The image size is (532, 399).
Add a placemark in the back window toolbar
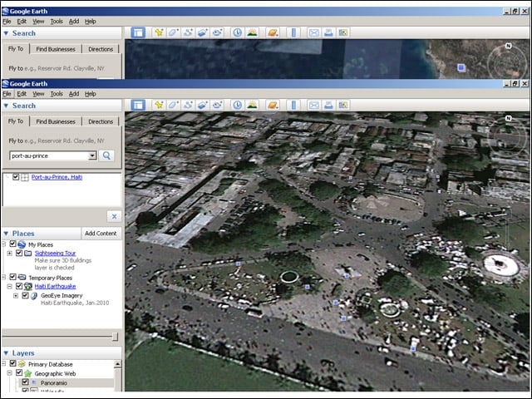pyautogui.click(x=159, y=33)
